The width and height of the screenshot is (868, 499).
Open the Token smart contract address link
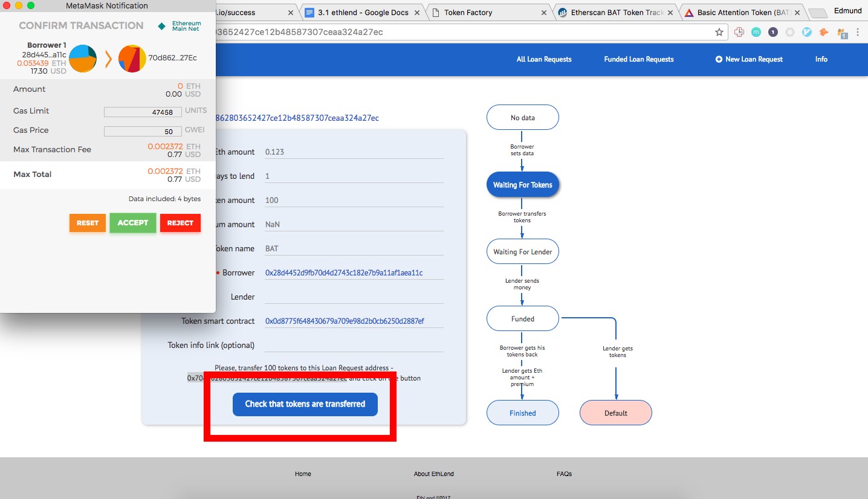click(x=345, y=321)
